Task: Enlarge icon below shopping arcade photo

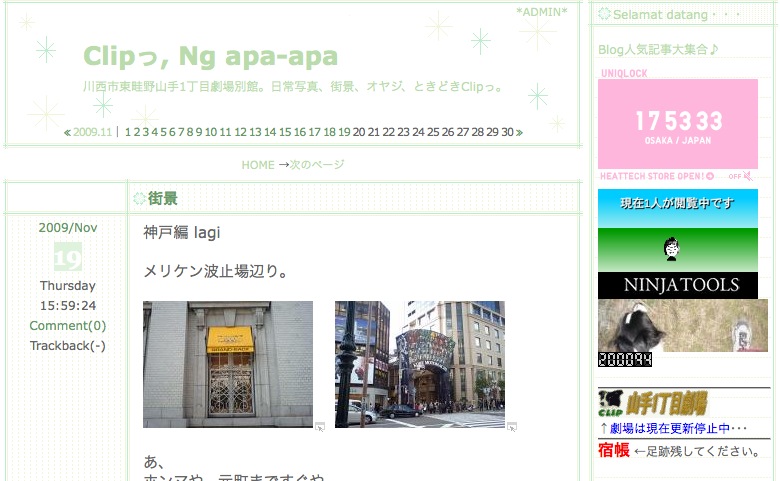Action: (x=512, y=427)
